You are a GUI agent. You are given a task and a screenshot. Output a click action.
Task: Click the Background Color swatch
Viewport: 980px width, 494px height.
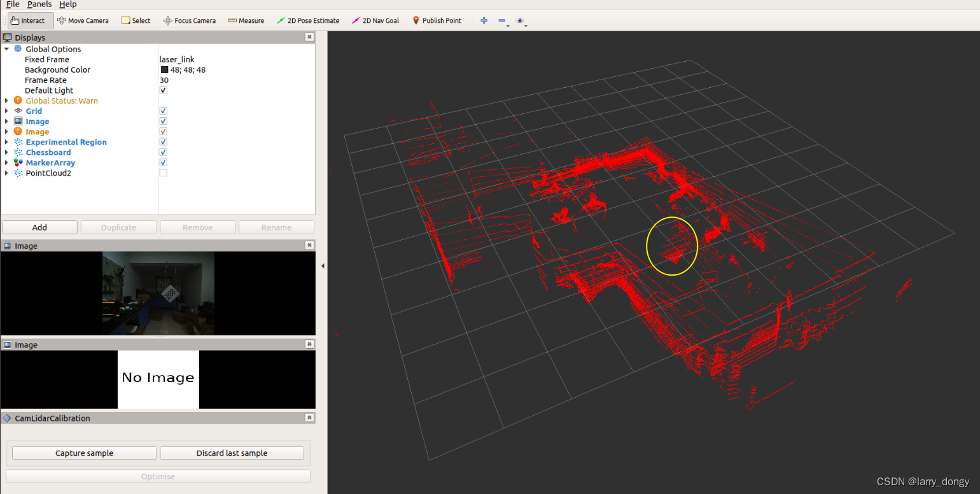click(x=164, y=70)
